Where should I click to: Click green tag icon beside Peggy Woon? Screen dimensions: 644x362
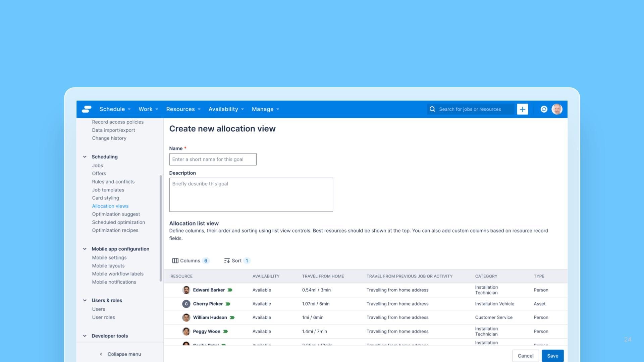click(225, 331)
